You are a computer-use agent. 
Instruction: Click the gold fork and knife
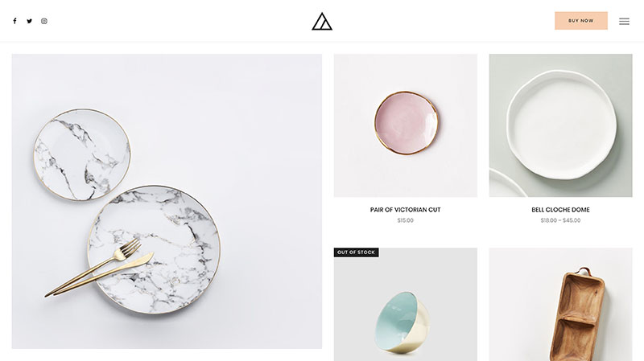(x=98, y=268)
